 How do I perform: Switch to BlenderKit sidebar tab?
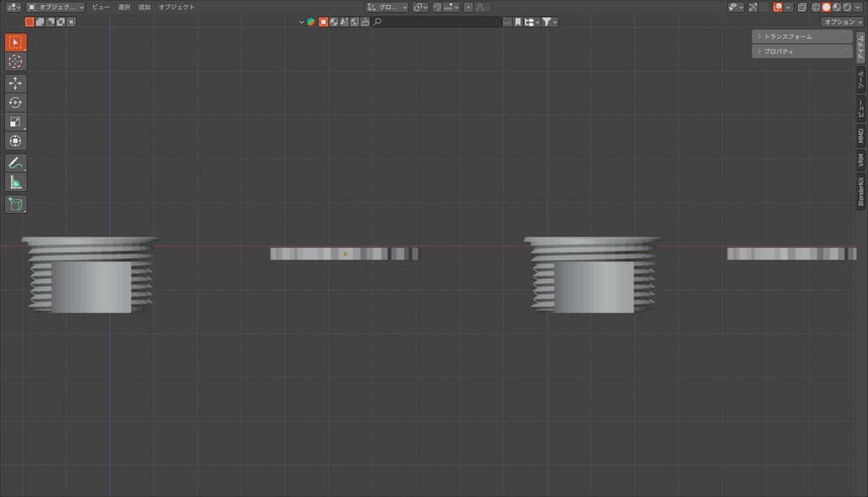[861, 191]
